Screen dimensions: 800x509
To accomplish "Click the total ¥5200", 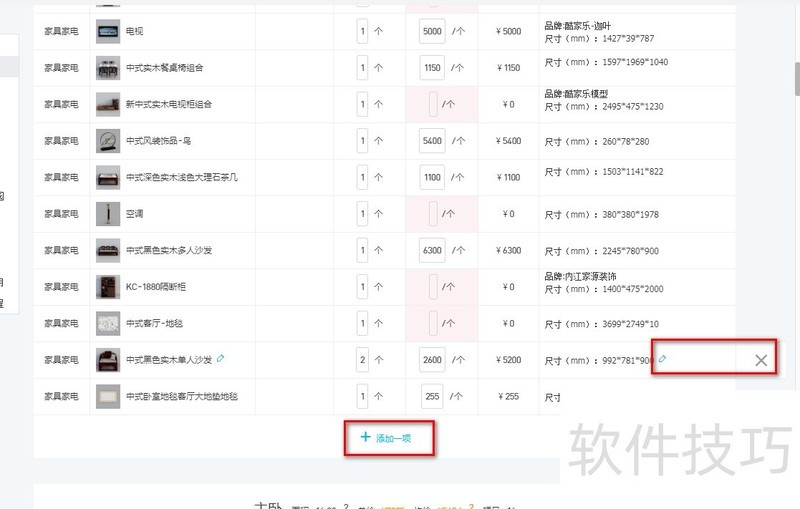I will point(508,360).
